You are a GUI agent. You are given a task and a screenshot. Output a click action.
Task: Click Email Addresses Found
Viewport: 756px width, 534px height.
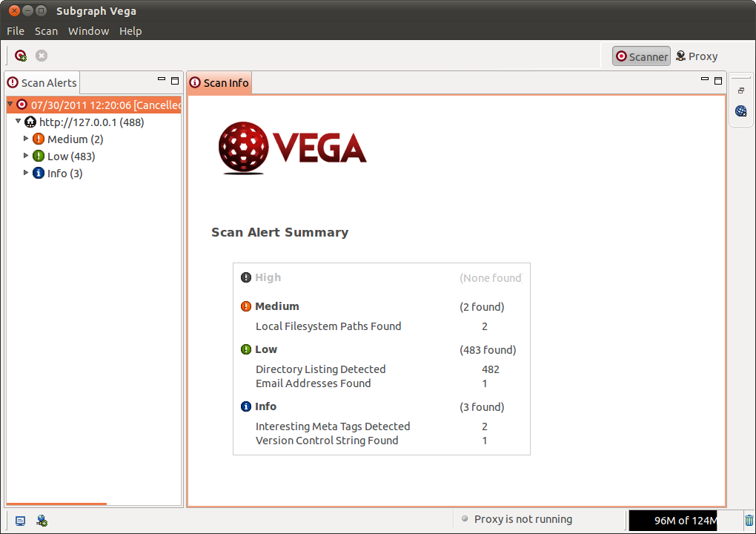314,383
